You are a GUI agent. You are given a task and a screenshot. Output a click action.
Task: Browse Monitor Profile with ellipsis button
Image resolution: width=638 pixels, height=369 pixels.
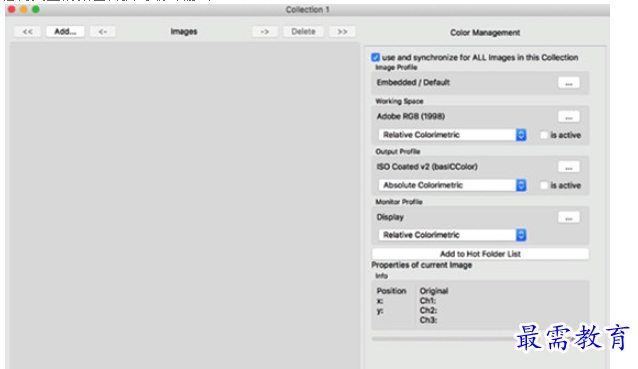point(568,218)
